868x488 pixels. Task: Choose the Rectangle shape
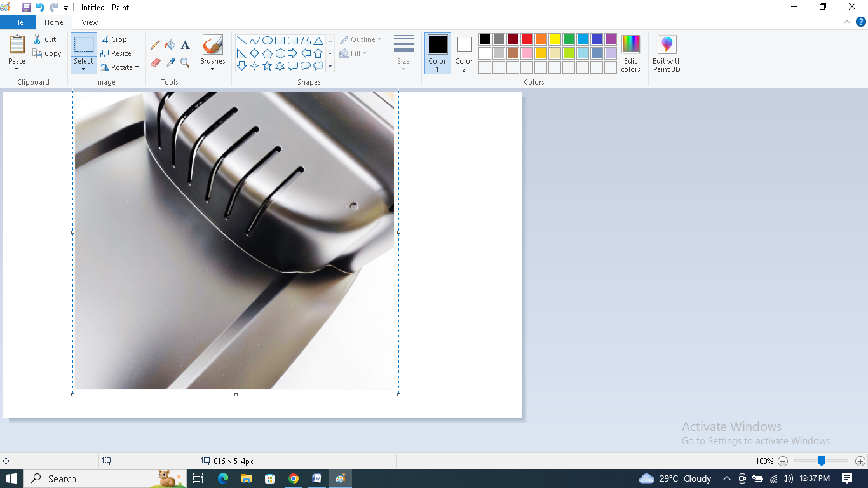[x=280, y=41]
